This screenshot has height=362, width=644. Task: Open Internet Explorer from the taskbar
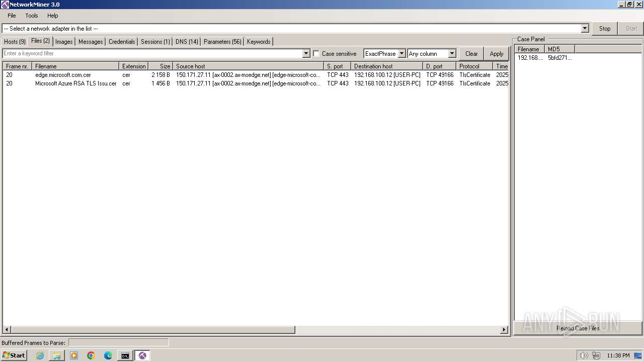click(x=40, y=355)
